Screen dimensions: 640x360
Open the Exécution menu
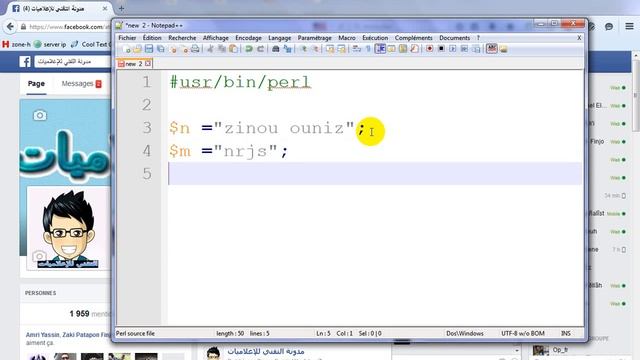pos(375,38)
